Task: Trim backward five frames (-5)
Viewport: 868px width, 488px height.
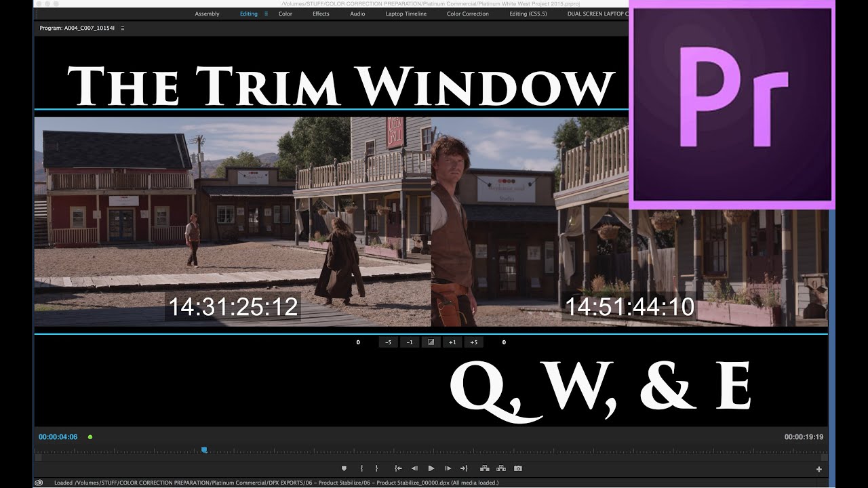Action: point(388,342)
